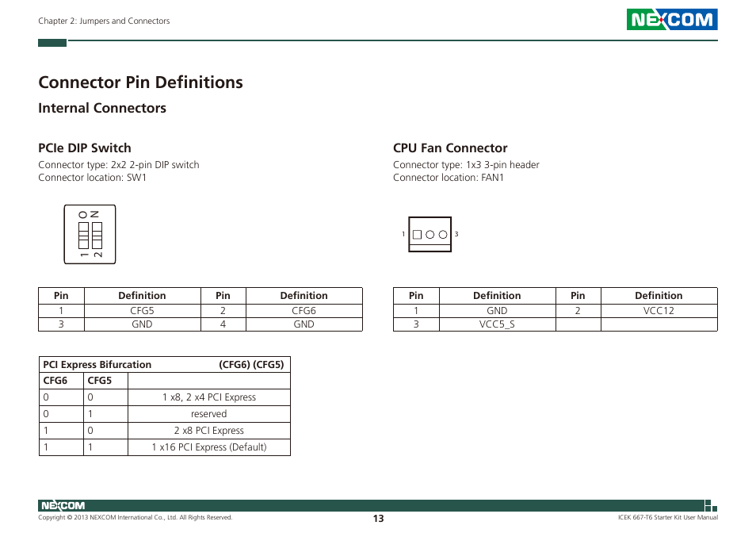Click the NEXCOM logo in the footer bar
Image resolution: width=756 pixels, height=533 pixels.
[x=63, y=505]
